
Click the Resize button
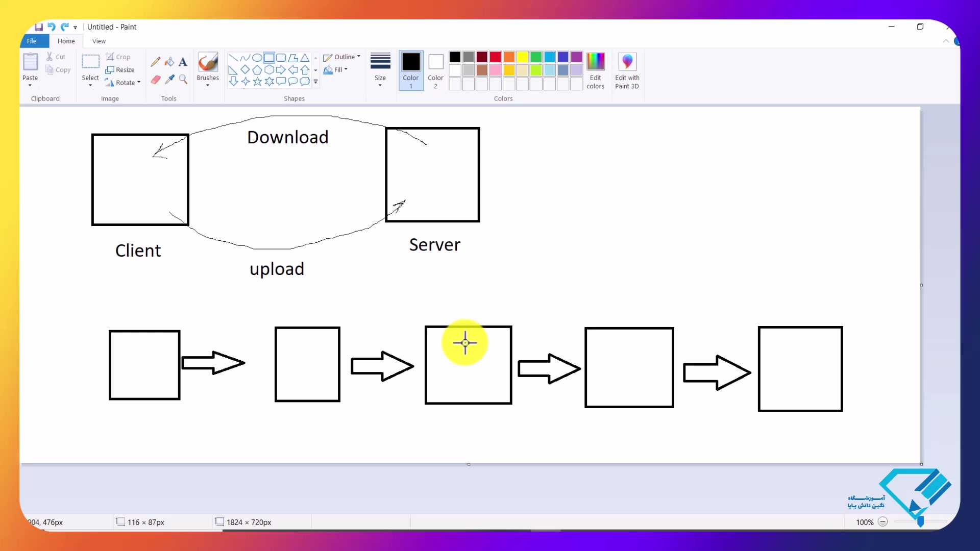click(120, 70)
